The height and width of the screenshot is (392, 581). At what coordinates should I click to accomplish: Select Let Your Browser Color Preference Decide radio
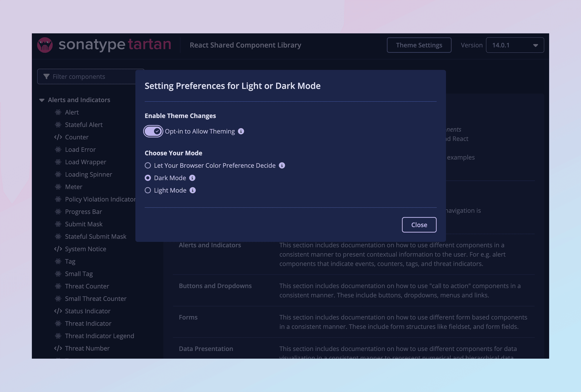click(148, 165)
